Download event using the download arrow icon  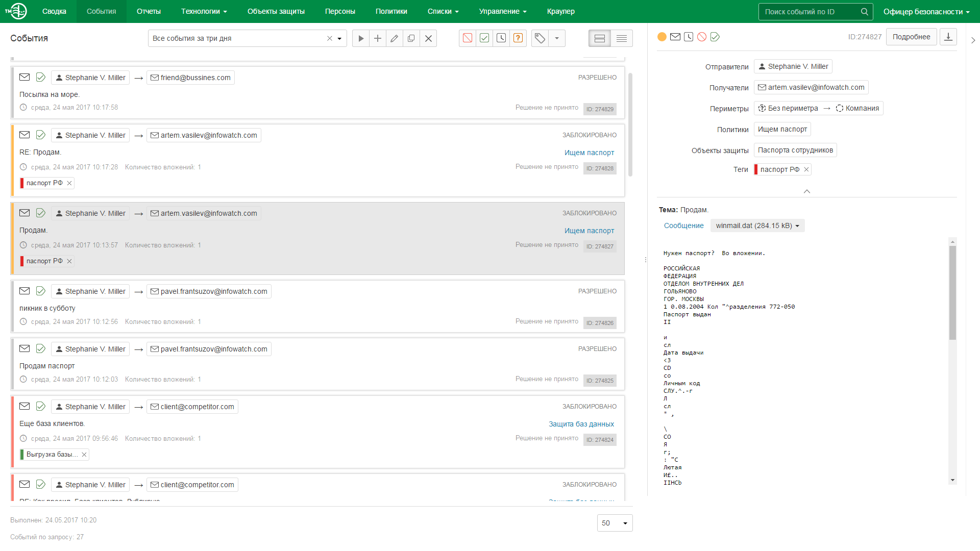pyautogui.click(x=948, y=37)
